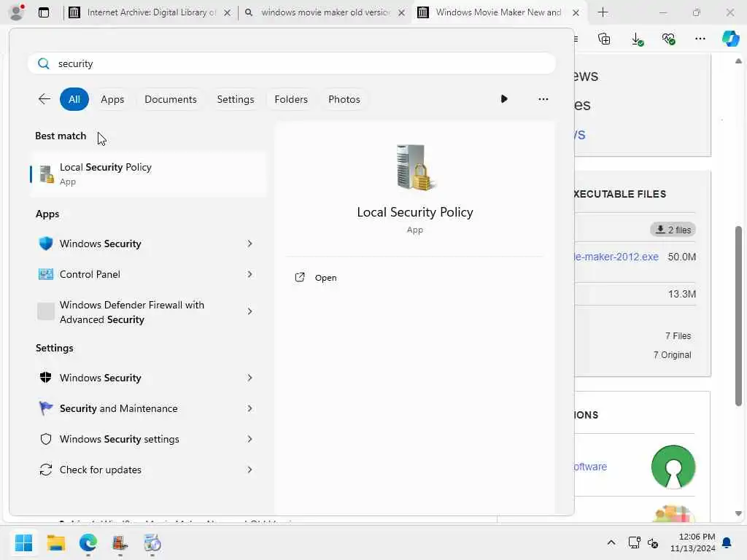Open the three-dot options in search panel
Image resolution: width=747 pixels, height=560 pixels.
click(x=543, y=99)
